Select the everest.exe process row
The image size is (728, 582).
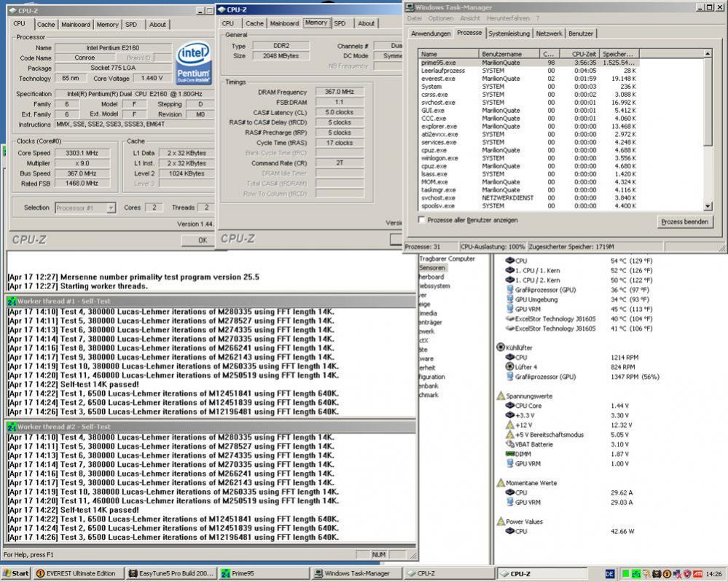coord(528,79)
